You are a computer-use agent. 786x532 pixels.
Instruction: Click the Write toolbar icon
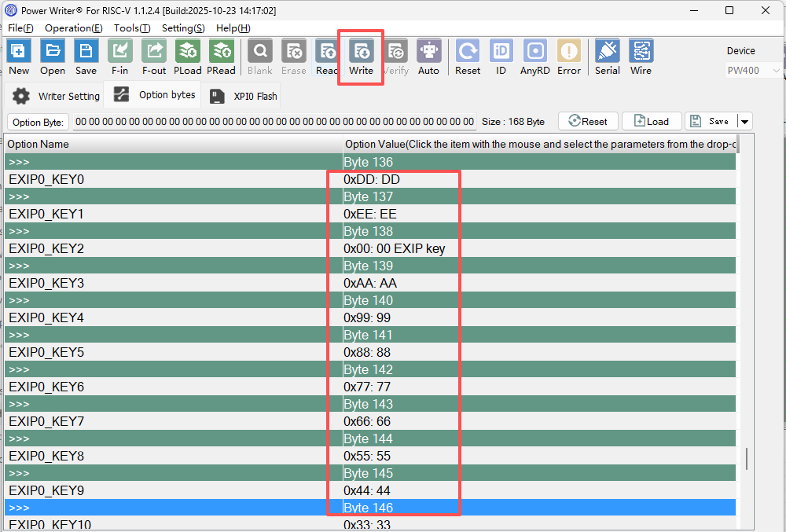pos(362,52)
